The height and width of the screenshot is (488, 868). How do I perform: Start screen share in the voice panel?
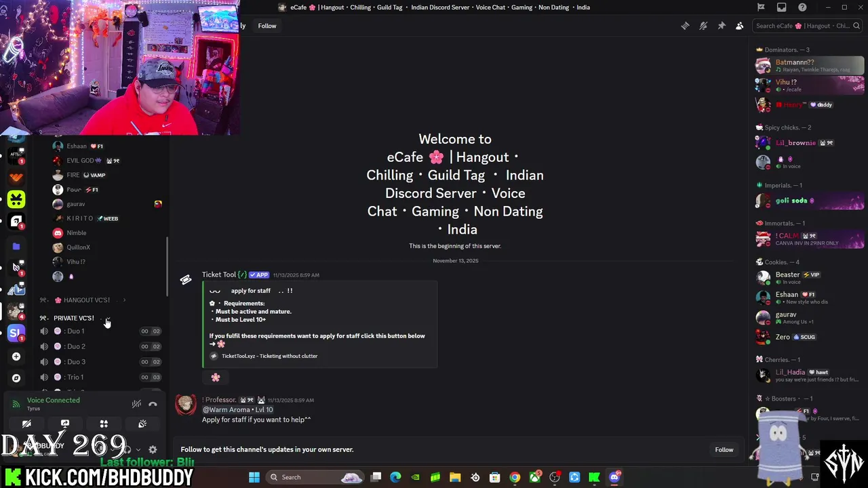(x=65, y=424)
